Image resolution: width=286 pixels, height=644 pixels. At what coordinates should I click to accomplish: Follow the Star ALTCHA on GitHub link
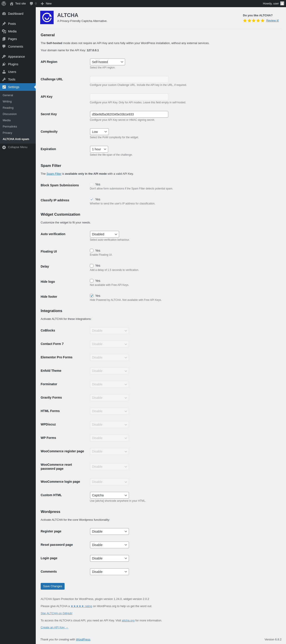pyautogui.click(x=57, y=613)
